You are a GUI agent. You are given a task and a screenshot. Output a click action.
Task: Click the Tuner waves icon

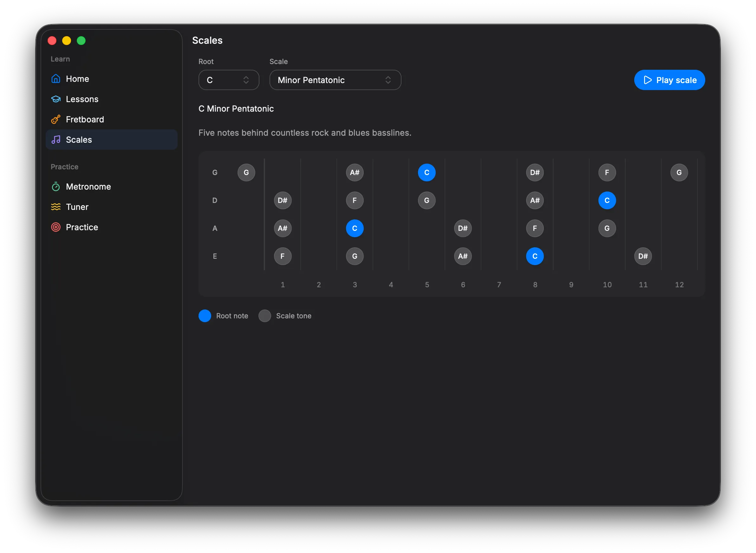(x=56, y=207)
